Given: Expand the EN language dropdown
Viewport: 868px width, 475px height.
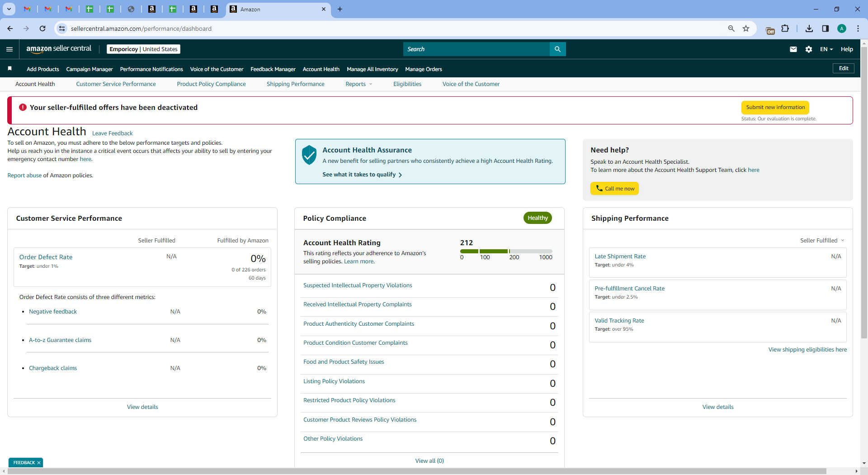Looking at the screenshot, I should 826,49.
